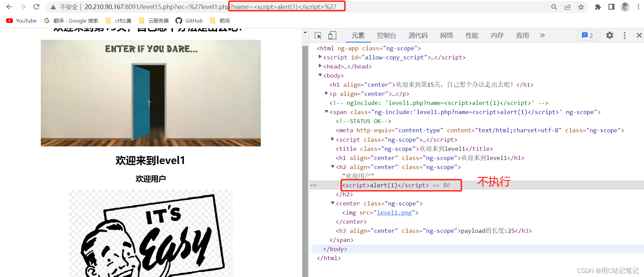Switch to 性能 (Performance) tab

(x=472, y=35)
